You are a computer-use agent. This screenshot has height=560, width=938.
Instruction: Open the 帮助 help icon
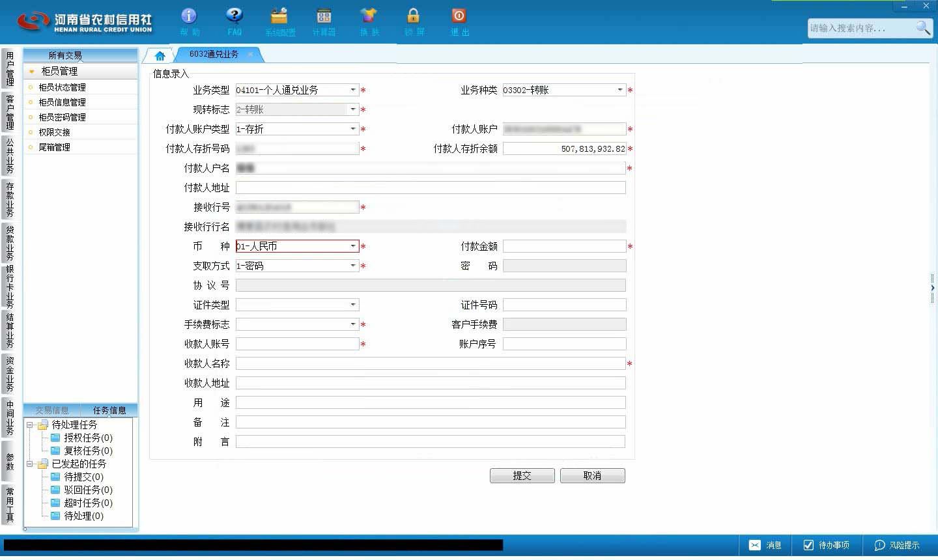tap(189, 16)
